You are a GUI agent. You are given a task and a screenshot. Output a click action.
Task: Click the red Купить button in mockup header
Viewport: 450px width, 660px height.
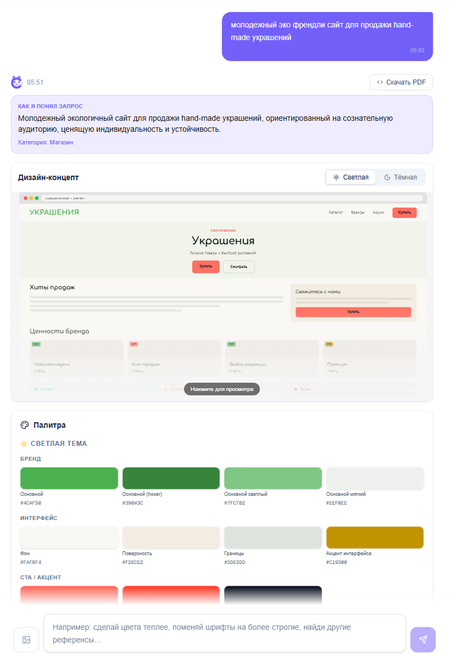(x=405, y=213)
